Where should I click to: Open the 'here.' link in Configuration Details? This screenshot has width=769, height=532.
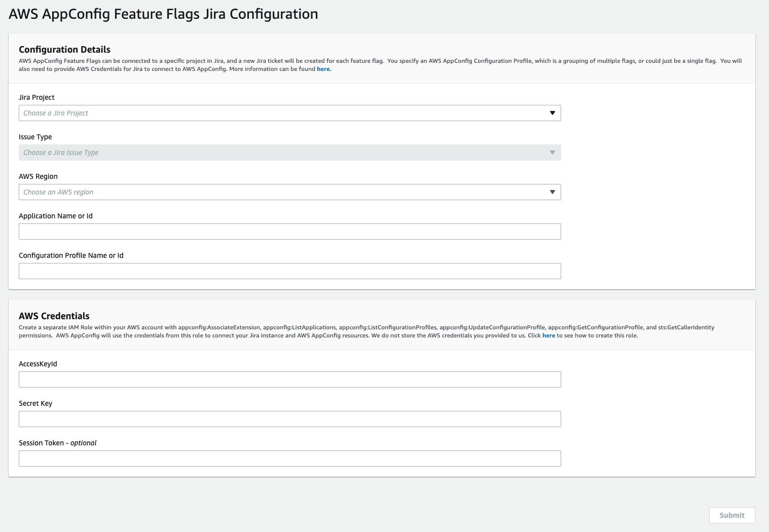pyautogui.click(x=324, y=69)
